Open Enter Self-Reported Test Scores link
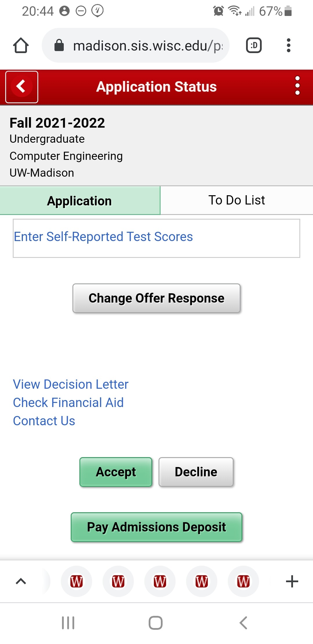Viewport: 313px width, 644px height. click(x=103, y=237)
